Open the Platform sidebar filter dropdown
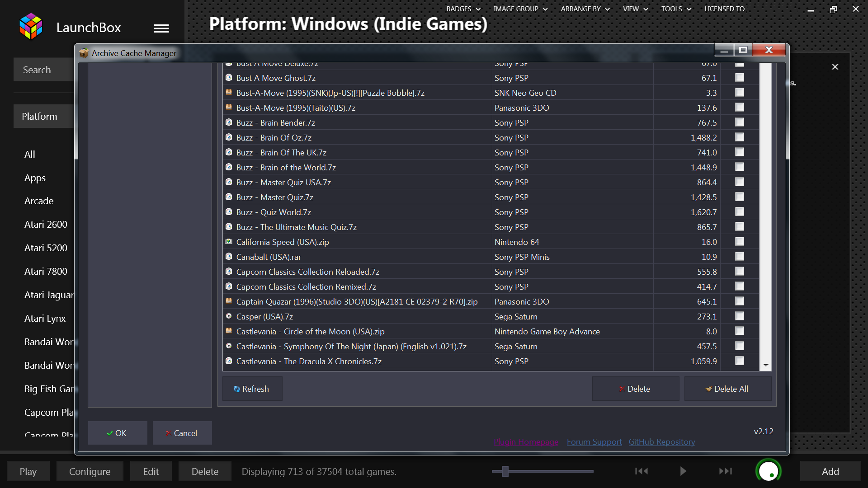 click(x=44, y=116)
